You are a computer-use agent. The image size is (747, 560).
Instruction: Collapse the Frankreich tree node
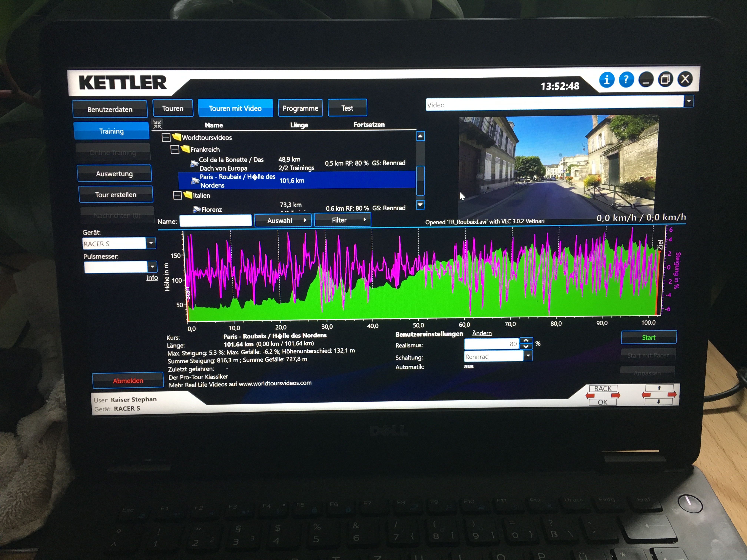[175, 149]
